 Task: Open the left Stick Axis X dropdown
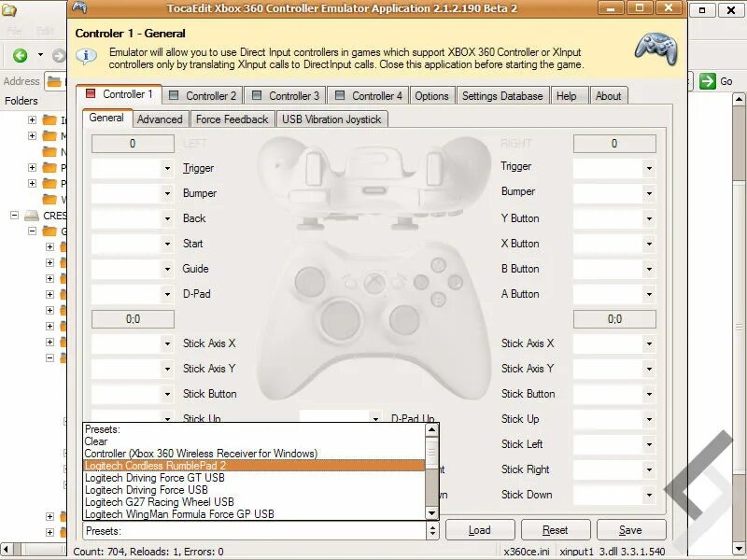167,343
